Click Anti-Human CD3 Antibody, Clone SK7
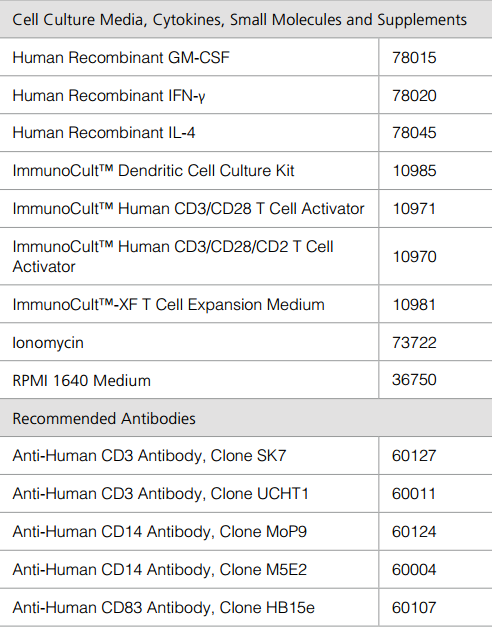492x628 pixels. [x=149, y=456]
